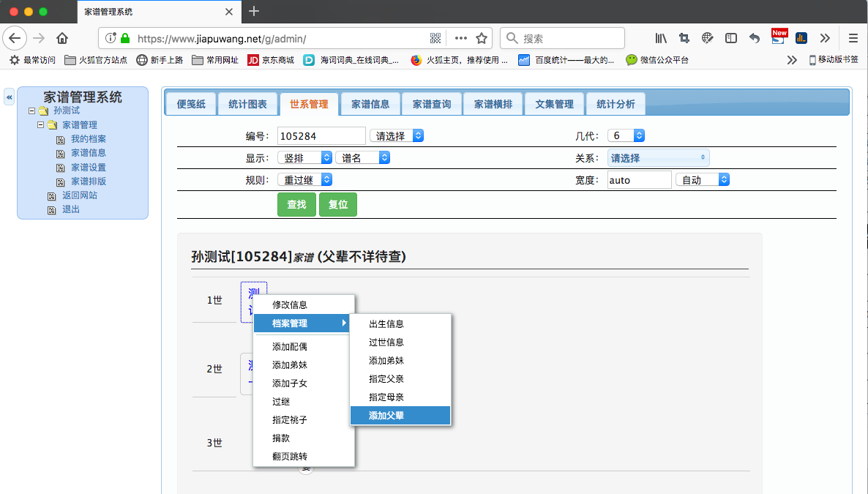Click the green 复位 button
868x494 pixels.
pos(337,204)
